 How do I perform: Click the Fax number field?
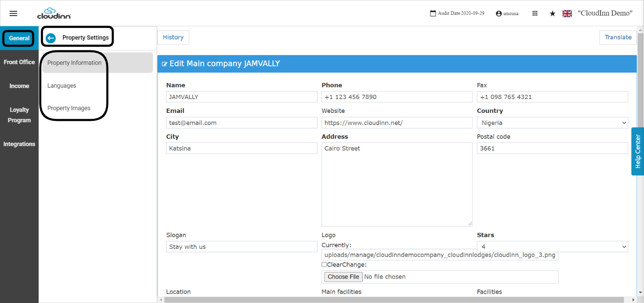(553, 97)
